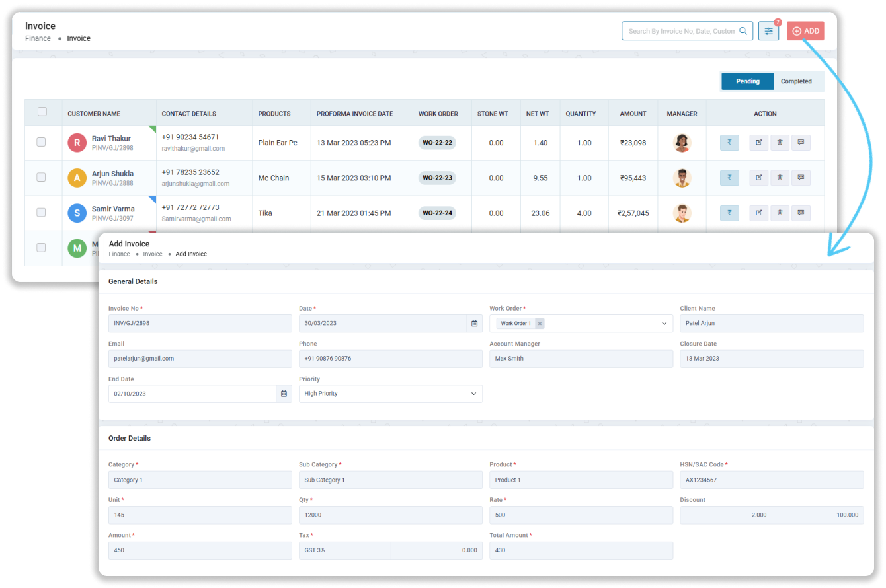
Task: Open the calendar icon next to the Date field
Action: [x=474, y=323]
